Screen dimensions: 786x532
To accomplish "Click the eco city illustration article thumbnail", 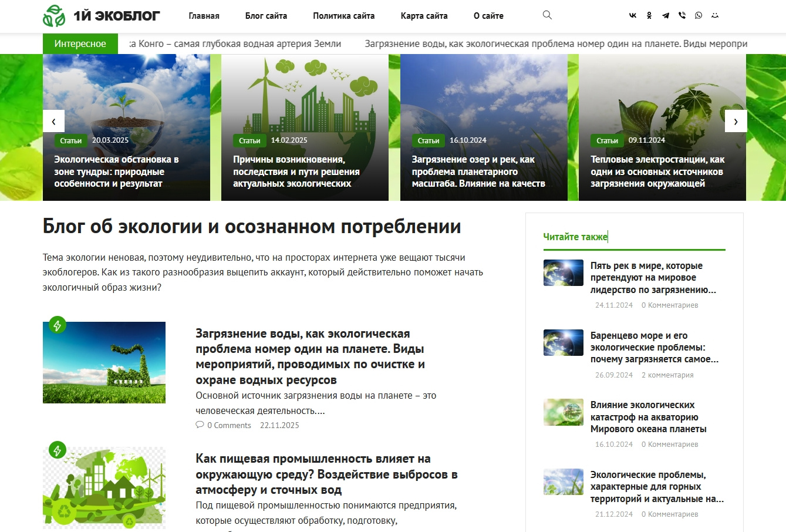I will pyautogui.click(x=104, y=488).
